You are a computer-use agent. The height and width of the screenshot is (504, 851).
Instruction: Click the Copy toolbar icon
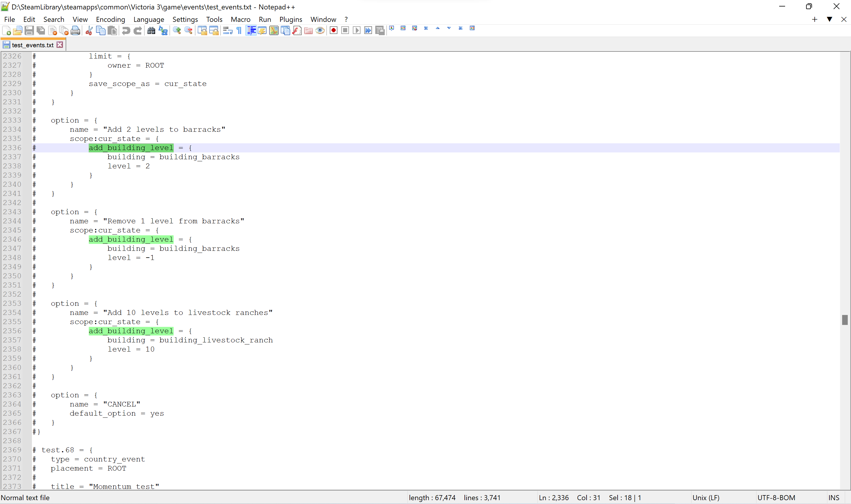click(100, 30)
